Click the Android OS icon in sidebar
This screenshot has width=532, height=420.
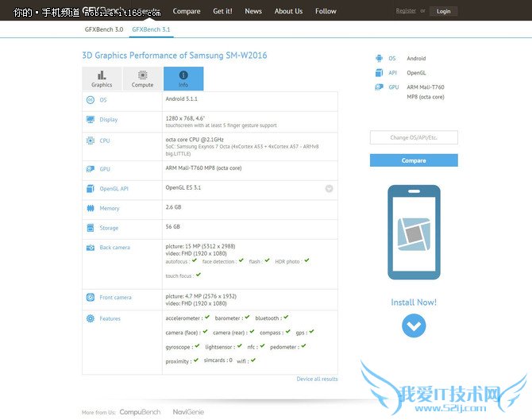coord(379,58)
